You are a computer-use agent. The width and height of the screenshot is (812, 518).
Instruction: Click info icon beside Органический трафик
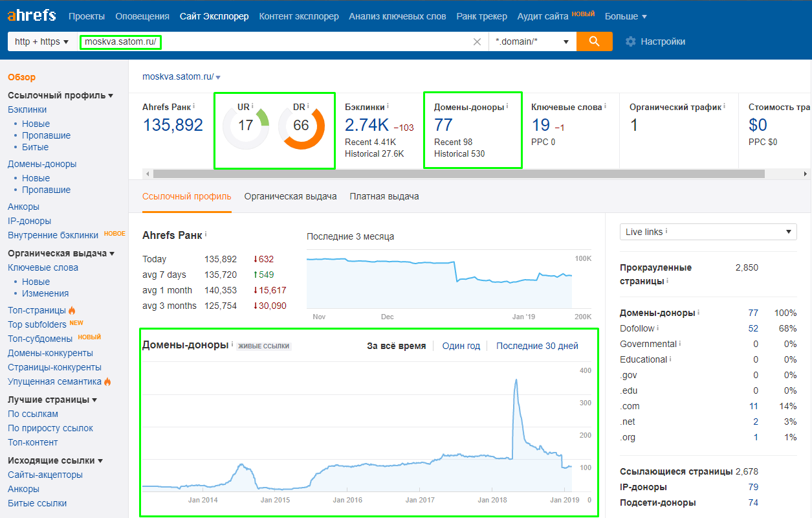point(724,107)
